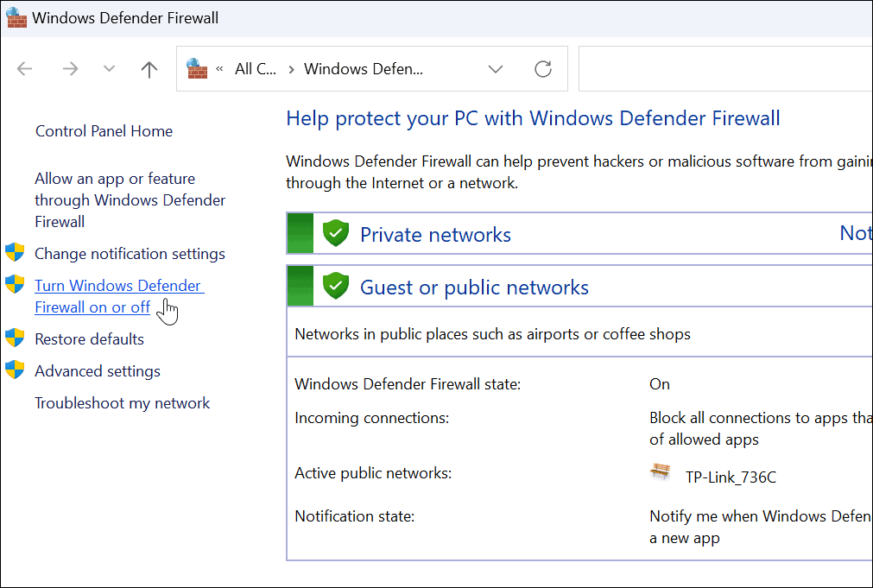Open Troubleshoot my network
873x588 pixels.
pos(122,403)
